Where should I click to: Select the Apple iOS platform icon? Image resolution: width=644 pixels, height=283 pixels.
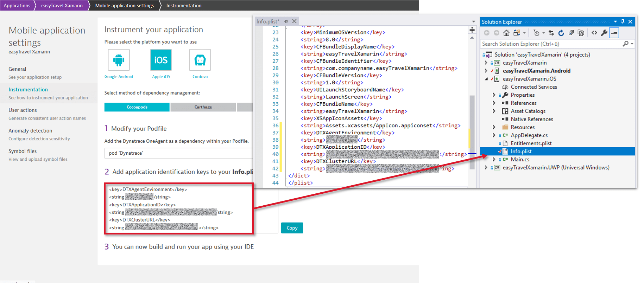pyautogui.click(x=161, y=60)
